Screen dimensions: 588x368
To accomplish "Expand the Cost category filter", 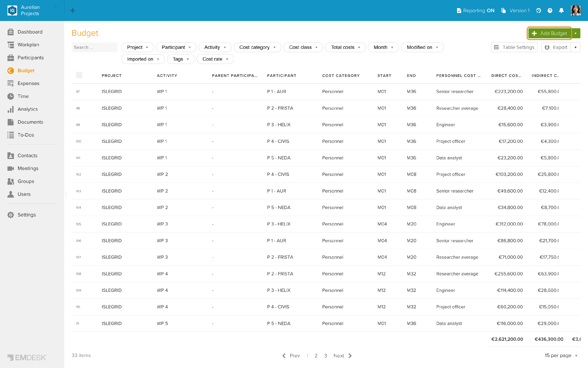I will (x=257, y=47).
